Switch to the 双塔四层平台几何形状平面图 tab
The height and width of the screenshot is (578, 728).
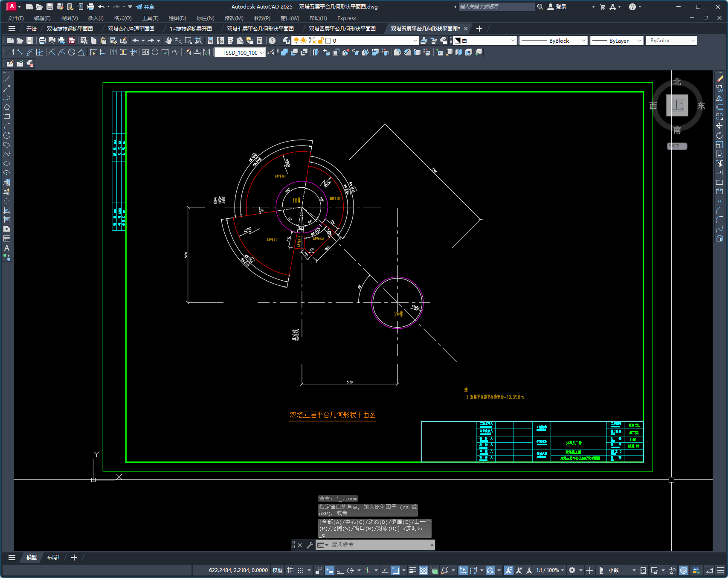pos(342,29)
